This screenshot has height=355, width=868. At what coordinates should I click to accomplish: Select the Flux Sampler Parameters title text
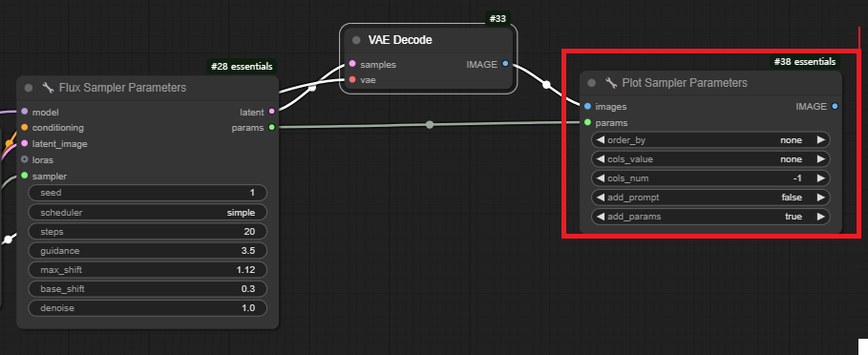(122, 88)
